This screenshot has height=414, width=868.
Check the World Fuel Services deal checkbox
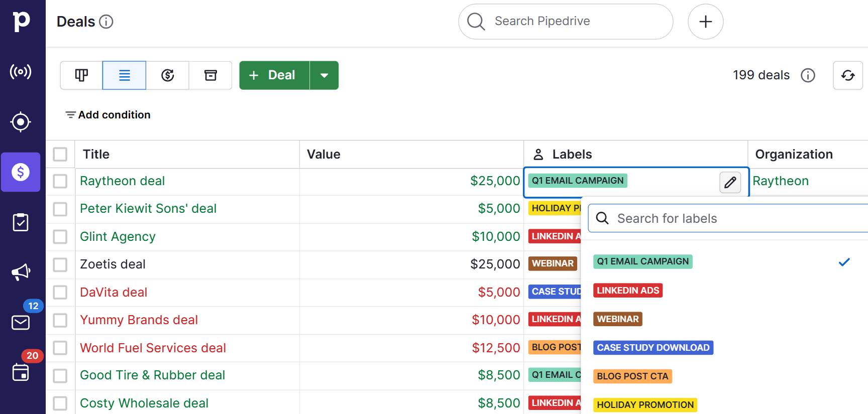pyautogui.click(x=60, y=348)
